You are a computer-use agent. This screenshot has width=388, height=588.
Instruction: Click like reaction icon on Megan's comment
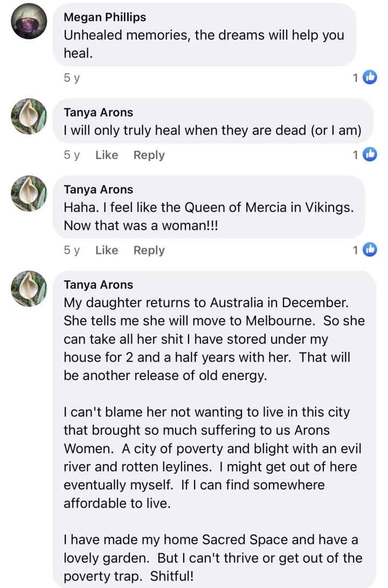[370, 78]
